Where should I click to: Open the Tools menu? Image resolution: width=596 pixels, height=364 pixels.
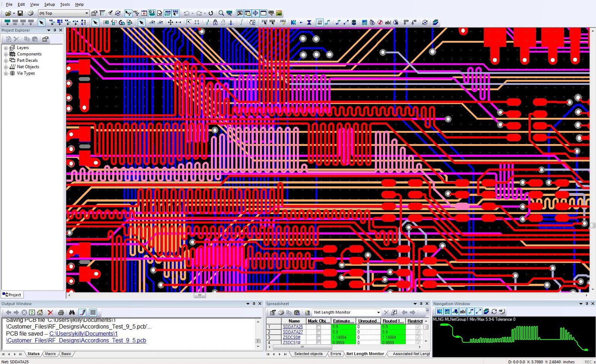click(x=65, y=4)
